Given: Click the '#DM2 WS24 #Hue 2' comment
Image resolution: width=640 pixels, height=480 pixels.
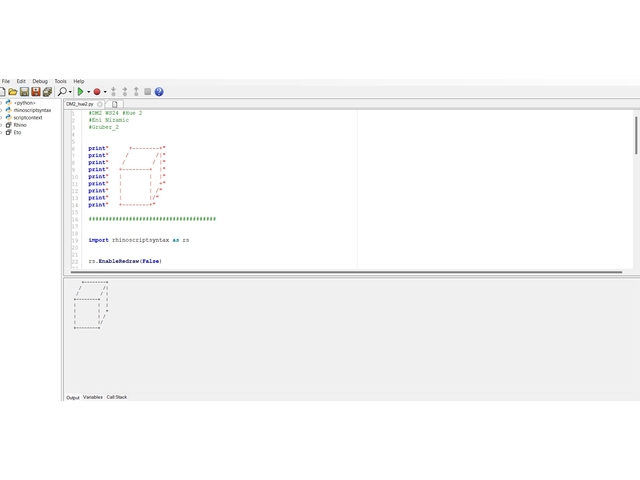Looking at the screenshot, I should click(x=116, y=113).
